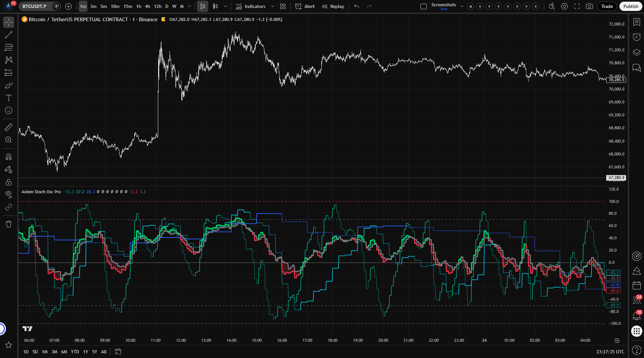The width and height of the screenshot is (644, 358).
Task: Select the 3M date range
Action: tap(54, 352)
